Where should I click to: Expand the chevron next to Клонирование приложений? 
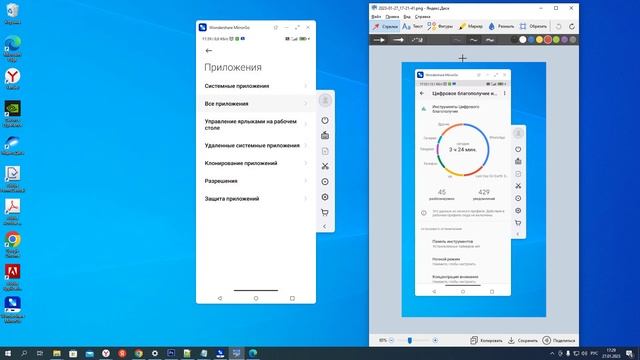pos(306,163)
